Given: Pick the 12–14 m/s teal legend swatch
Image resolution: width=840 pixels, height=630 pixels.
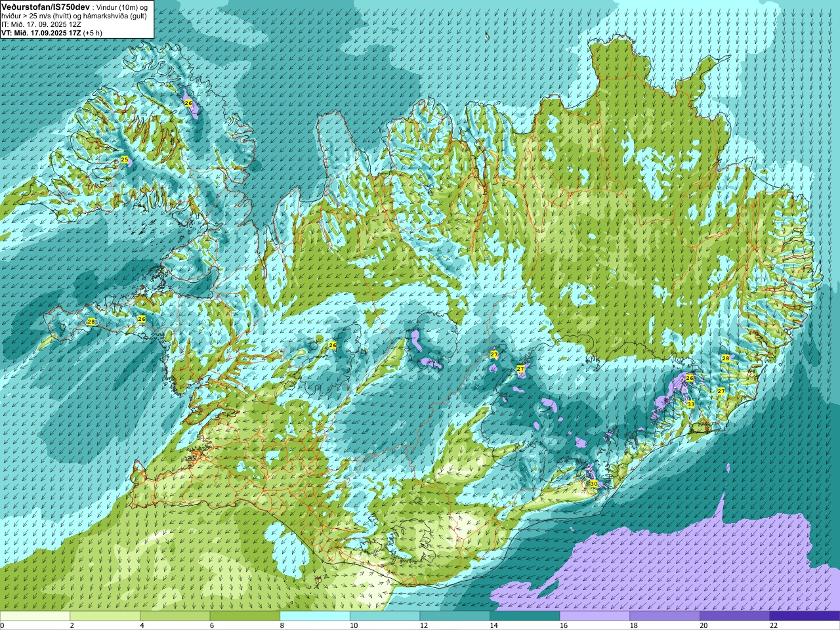Looking at the screenshot, I should coord(455,616).
